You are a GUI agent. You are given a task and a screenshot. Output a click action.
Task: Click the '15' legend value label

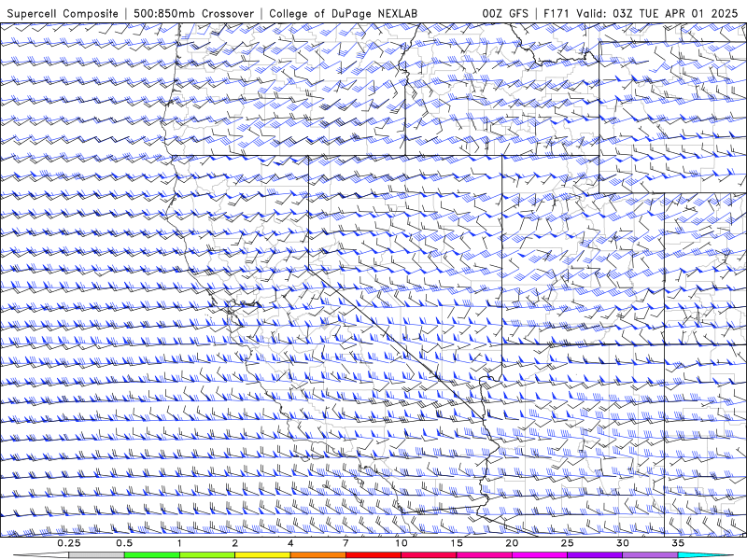457,543
